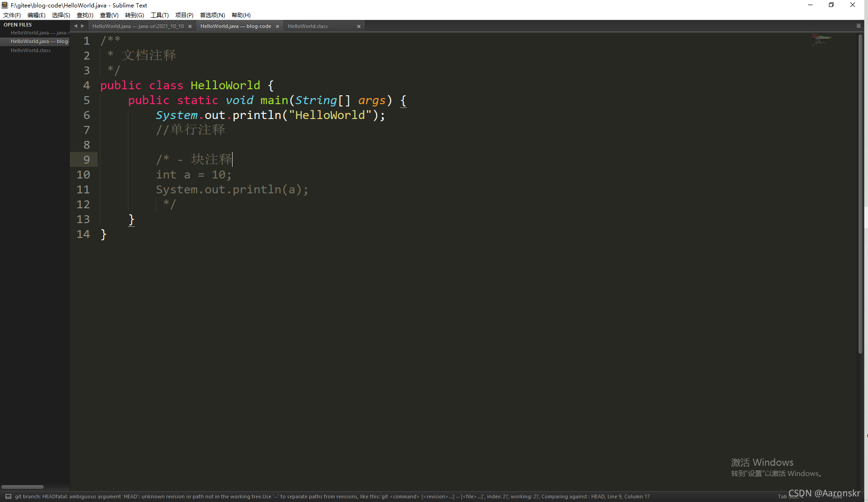Open the 查看(V) menu
The width and height of the screenshot is (868, 502).
(109, 15)
